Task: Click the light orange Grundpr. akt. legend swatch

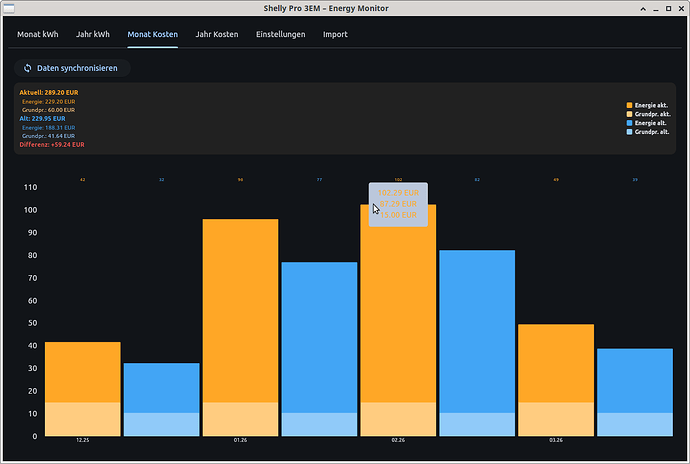Action: (629, 114)
